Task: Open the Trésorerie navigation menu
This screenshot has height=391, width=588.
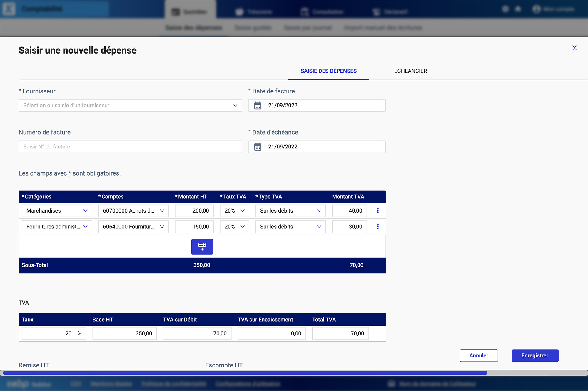Action: 254,12
